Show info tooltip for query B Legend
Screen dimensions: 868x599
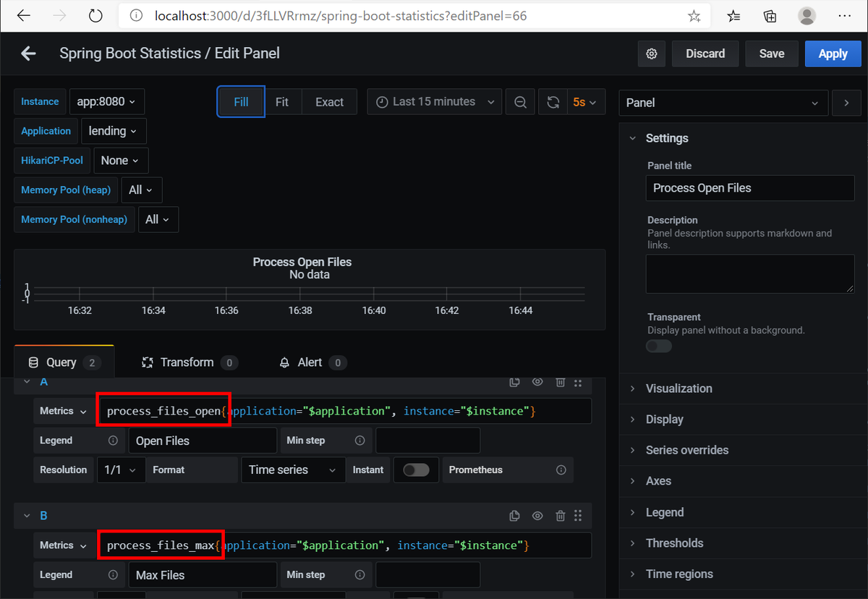(x=113, y=575)
